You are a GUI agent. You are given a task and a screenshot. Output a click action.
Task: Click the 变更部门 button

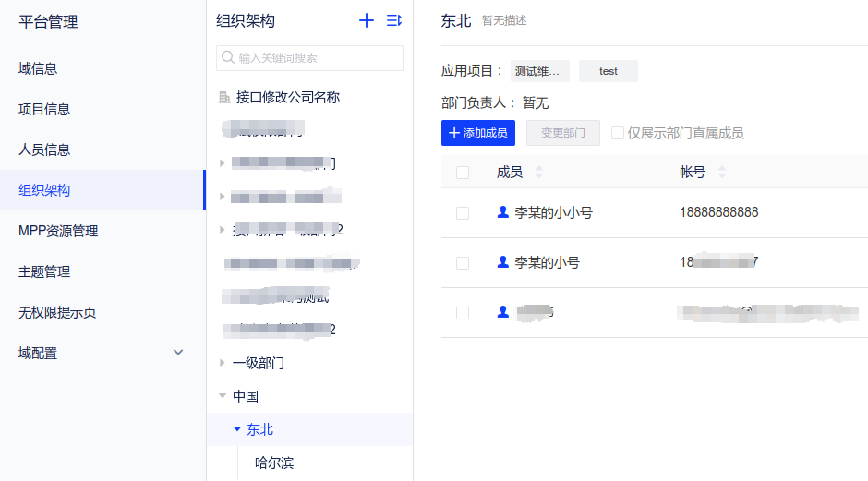click(563, 133)
